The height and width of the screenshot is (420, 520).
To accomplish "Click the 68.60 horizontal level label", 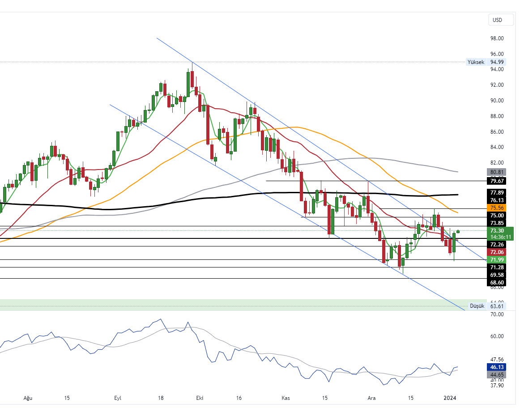I will (x=497, y=283).
